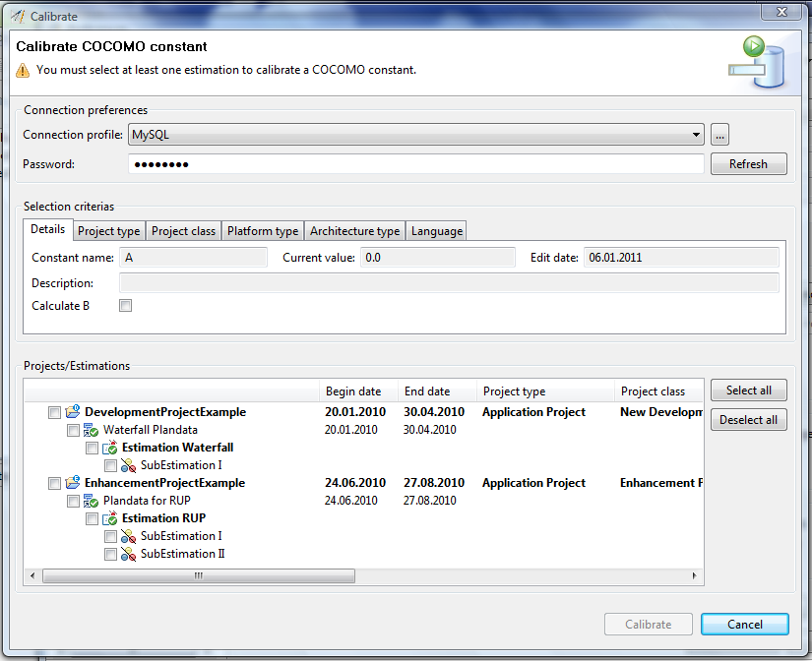Screen dimensions: 812x661
Task: Select the DevelopmentProjectExample row label
Action: point(165,412)
